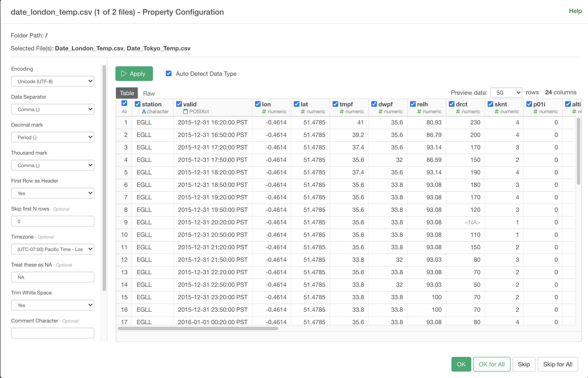Screen dimensions: 588x378
Task: Click the table's horizontal scrollbar
Action: click(x=198, y=328)
